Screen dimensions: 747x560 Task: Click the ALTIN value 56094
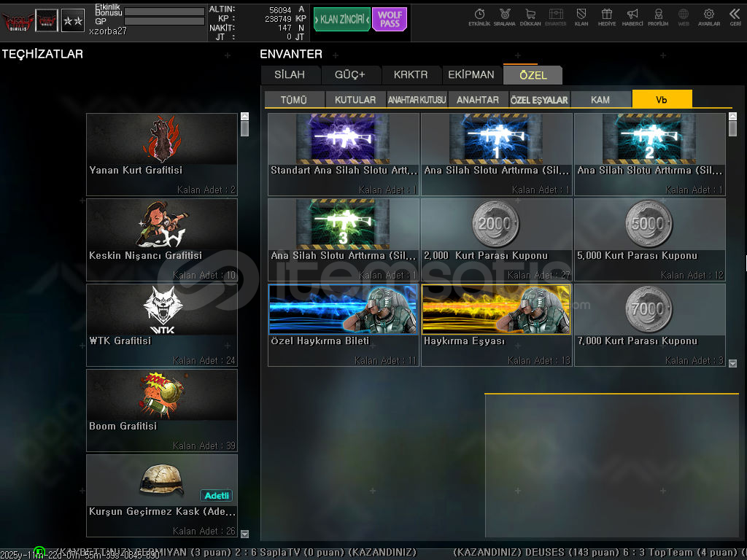pos(280,10)
